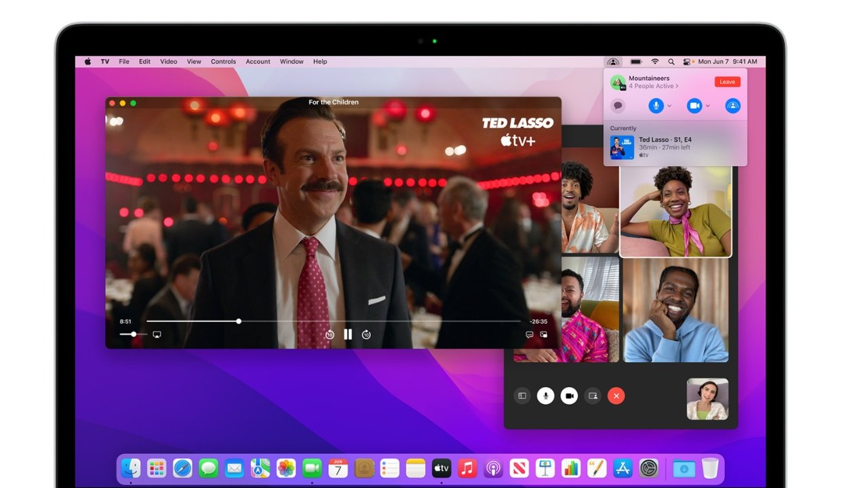Seek on the video progress bar
This screenshot has height=488, width=868.
[334, 321]
